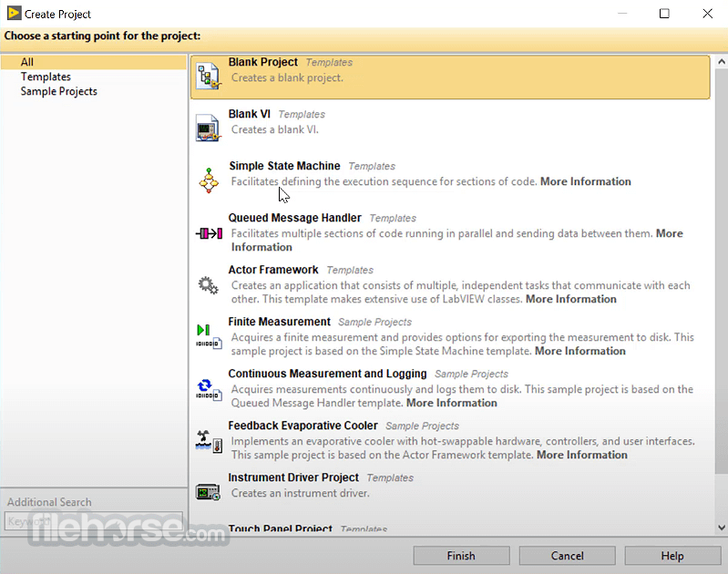728x574 pixels.
Task: Click the Feedback Evaporative Cooler icon
Action: [x=209, y=441]
